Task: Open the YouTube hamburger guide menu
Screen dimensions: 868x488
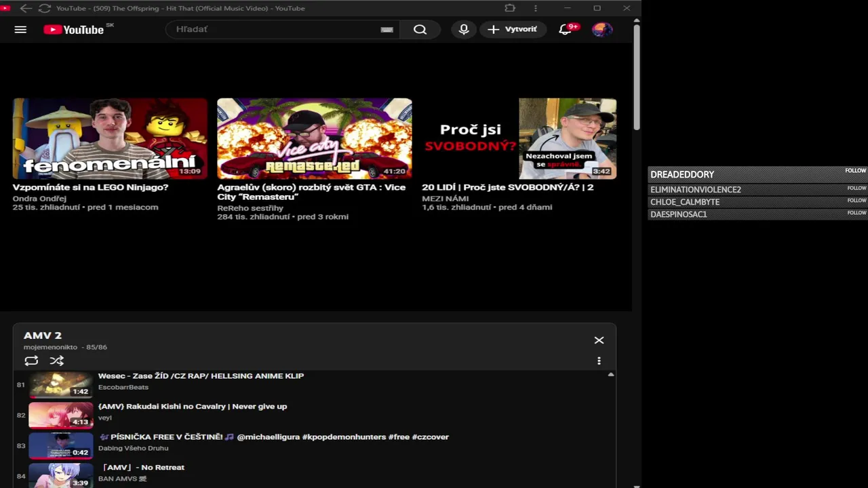Action: (x=20, y=30)
